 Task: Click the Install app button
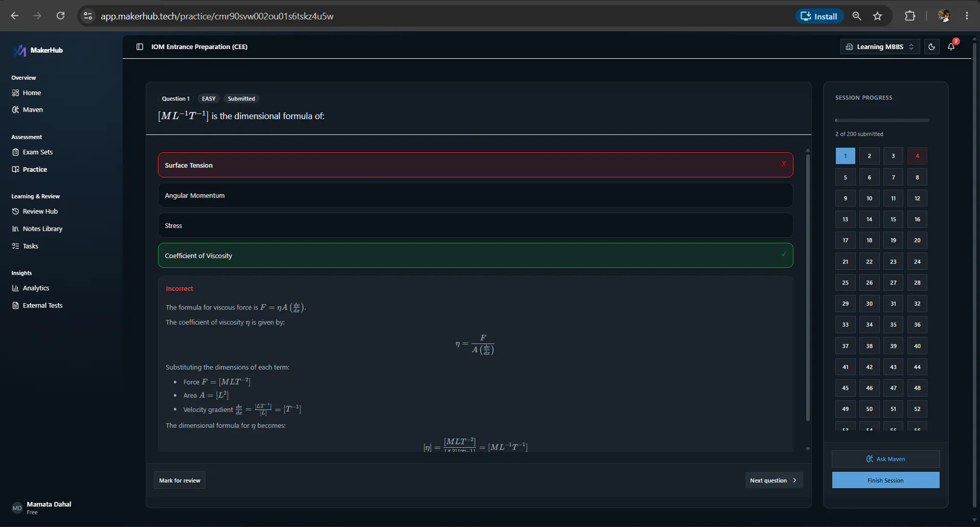point(819,16)
